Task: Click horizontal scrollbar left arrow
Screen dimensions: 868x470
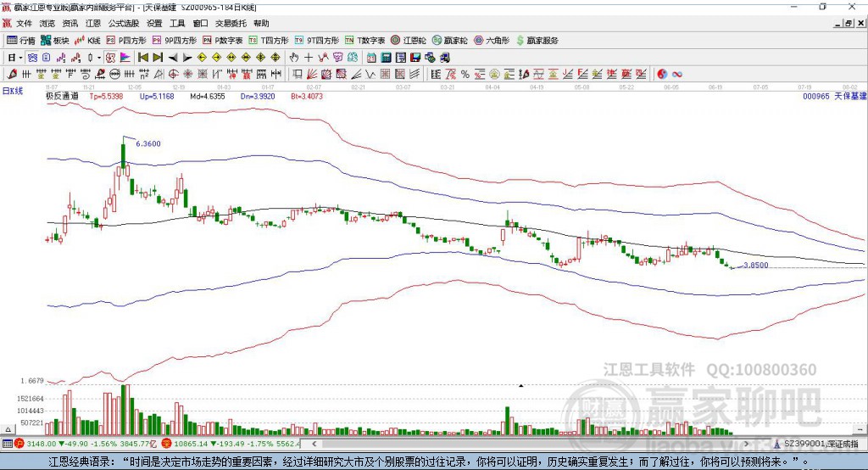Action: [314, 444]
